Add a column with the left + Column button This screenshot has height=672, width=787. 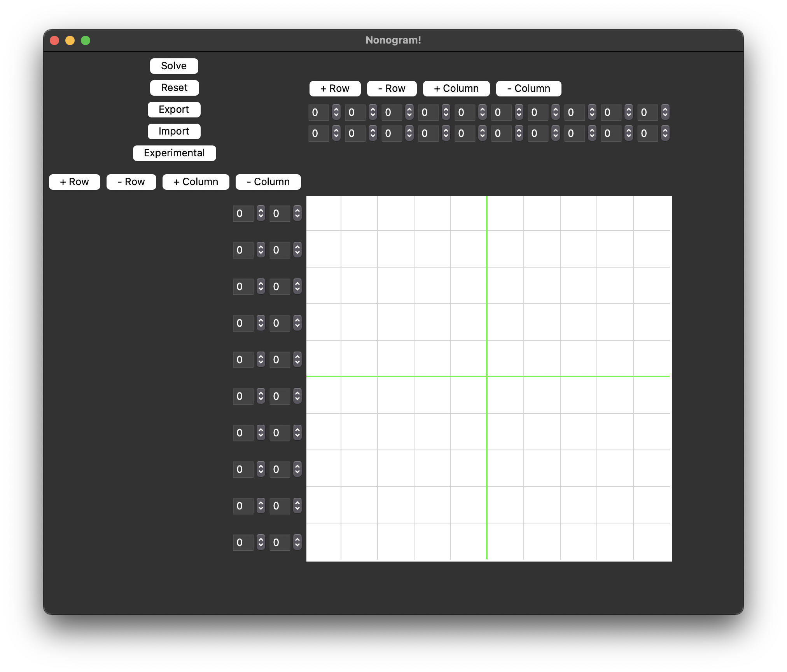[x=196, y=182]
